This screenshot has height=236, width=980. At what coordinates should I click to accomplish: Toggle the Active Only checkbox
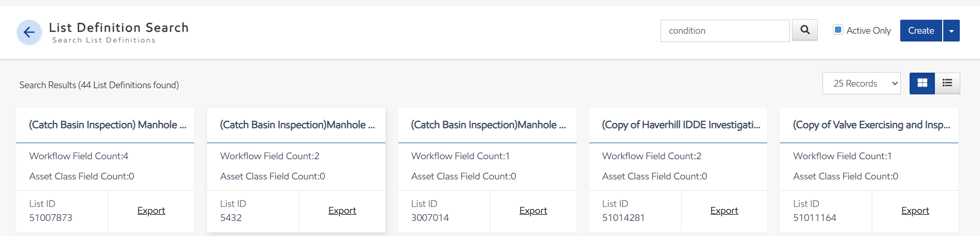(838, 30)
